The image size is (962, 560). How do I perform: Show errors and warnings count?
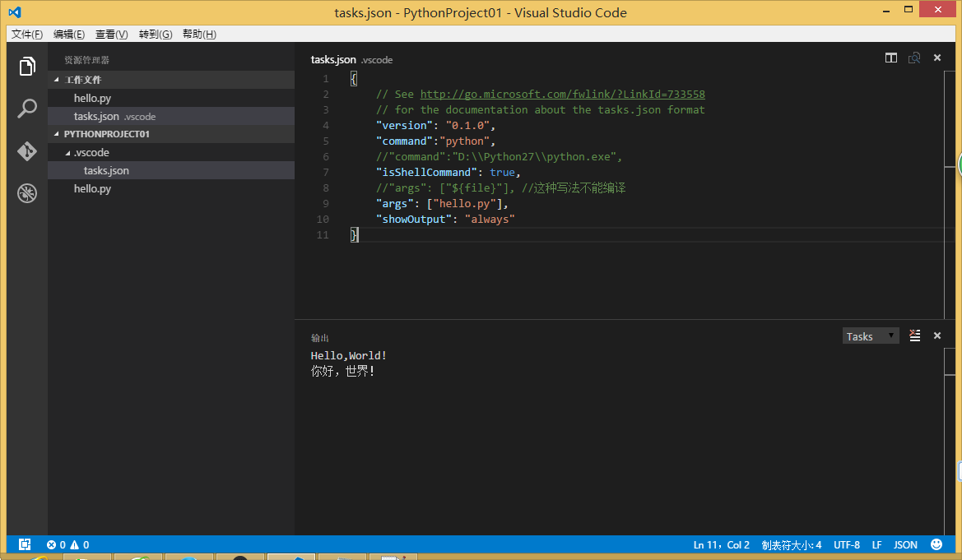coord(68,544)
